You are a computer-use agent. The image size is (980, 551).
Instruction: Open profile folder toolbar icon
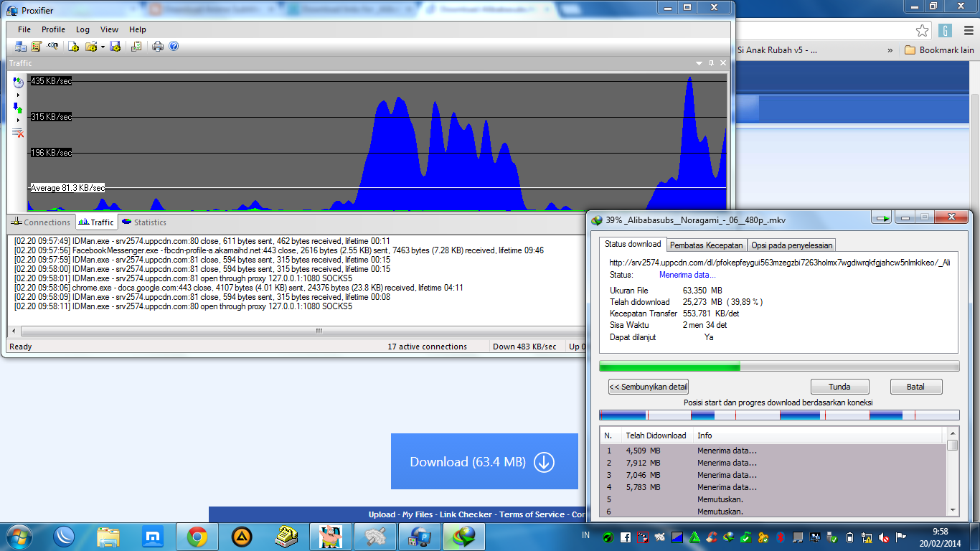tap(90, 46)
